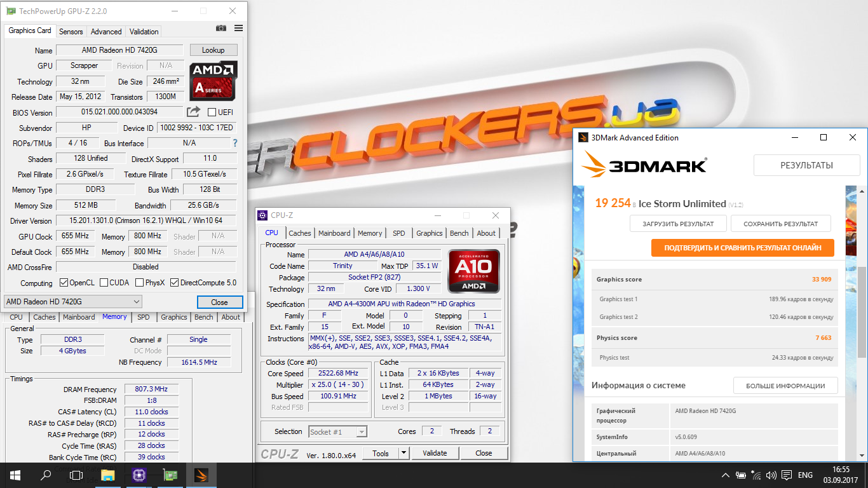Open CPU-Z Tools dropdown arrow
This screenshot has height=488, width=868.
[403, 453]
